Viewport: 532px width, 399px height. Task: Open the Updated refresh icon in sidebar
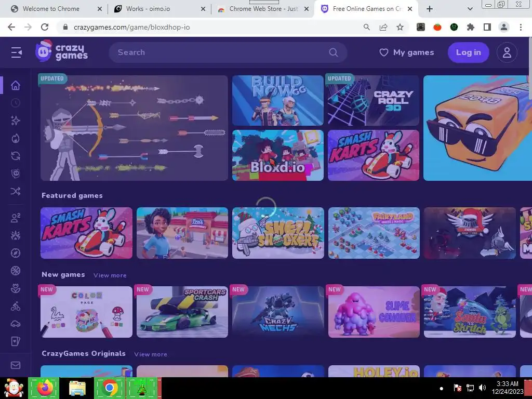15,156
